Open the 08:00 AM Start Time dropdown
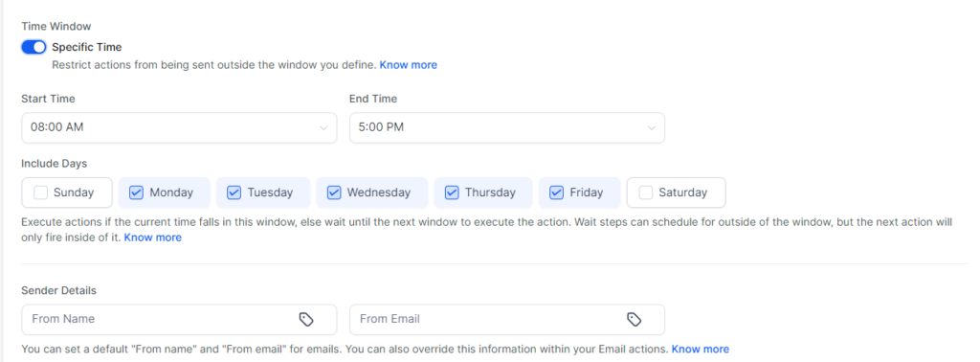The width and height of the screenshot is (980, 362). [x=179, y=127]
